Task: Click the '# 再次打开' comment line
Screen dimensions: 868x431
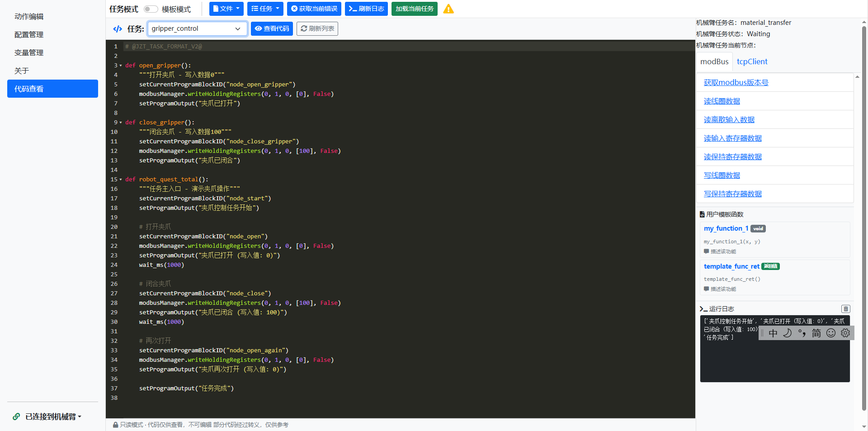Action: coord(155,341)
